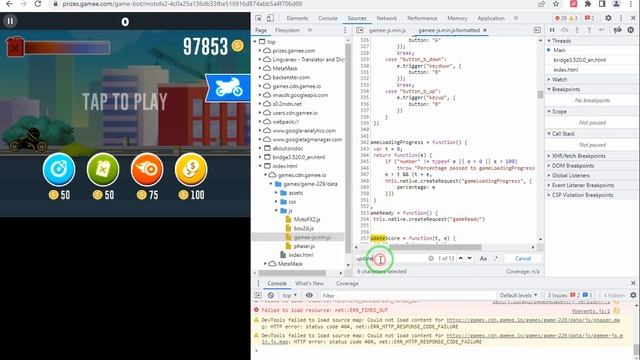Select the orange boost power-up costing 75
Viewport: 640px width, 360px height.
(x=147, y=169)
